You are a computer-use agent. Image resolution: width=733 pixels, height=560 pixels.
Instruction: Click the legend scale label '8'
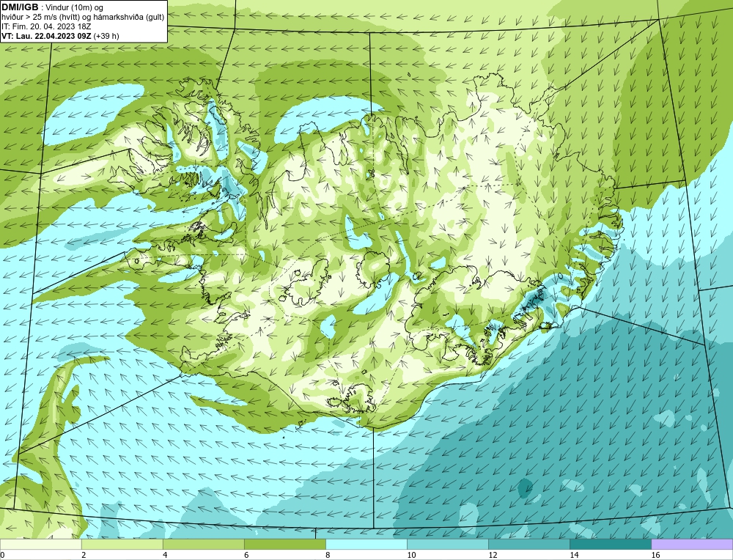click(x=328, y=555)
